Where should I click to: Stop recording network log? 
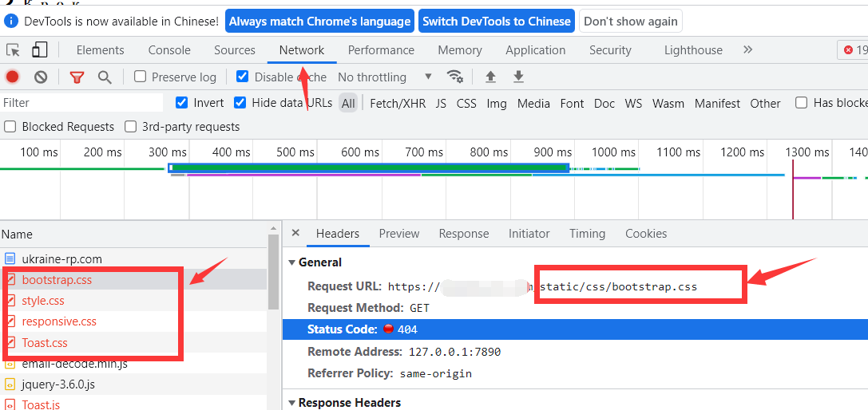pyautogui.click(x=13, y=77)
